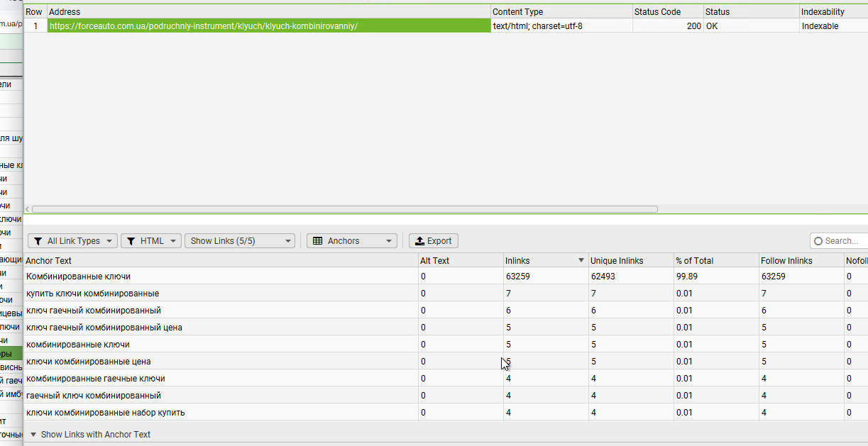Click the text/html; charset=utf-8 cell

pyautogui.click(x=562, y=26)
